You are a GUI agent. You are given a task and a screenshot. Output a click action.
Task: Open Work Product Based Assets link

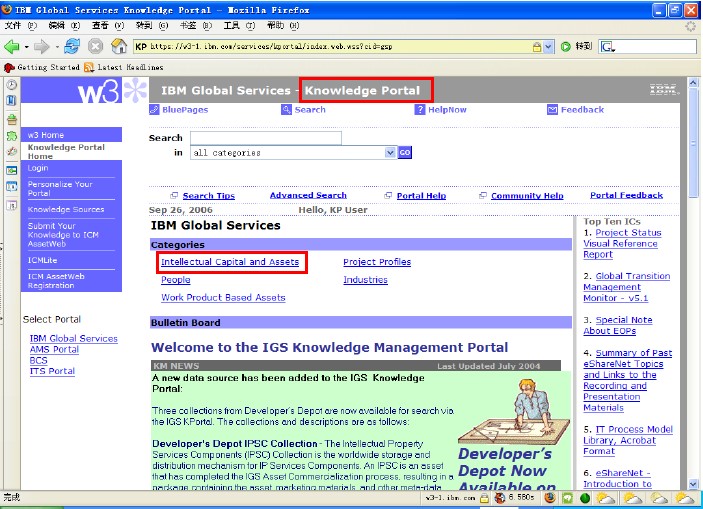223,298
